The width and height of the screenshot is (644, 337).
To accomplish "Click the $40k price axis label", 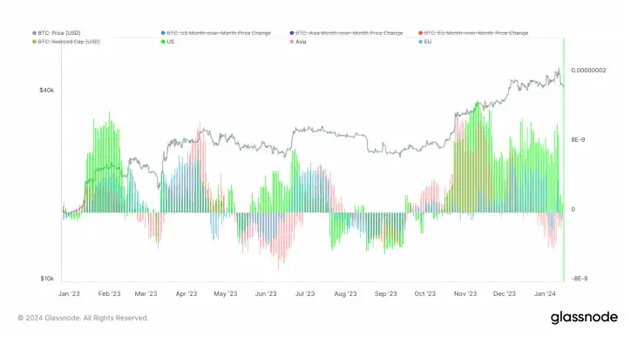I will coord(47,90).
